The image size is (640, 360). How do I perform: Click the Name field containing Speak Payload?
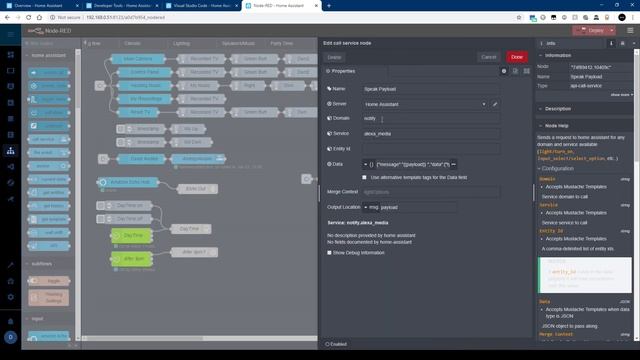click(x=431, y=89)
